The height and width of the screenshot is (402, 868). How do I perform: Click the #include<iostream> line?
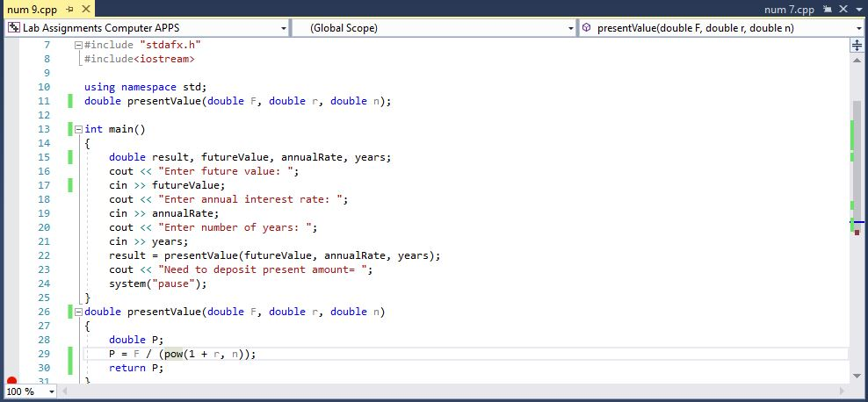pyautogui.click(x=140, y=59)
